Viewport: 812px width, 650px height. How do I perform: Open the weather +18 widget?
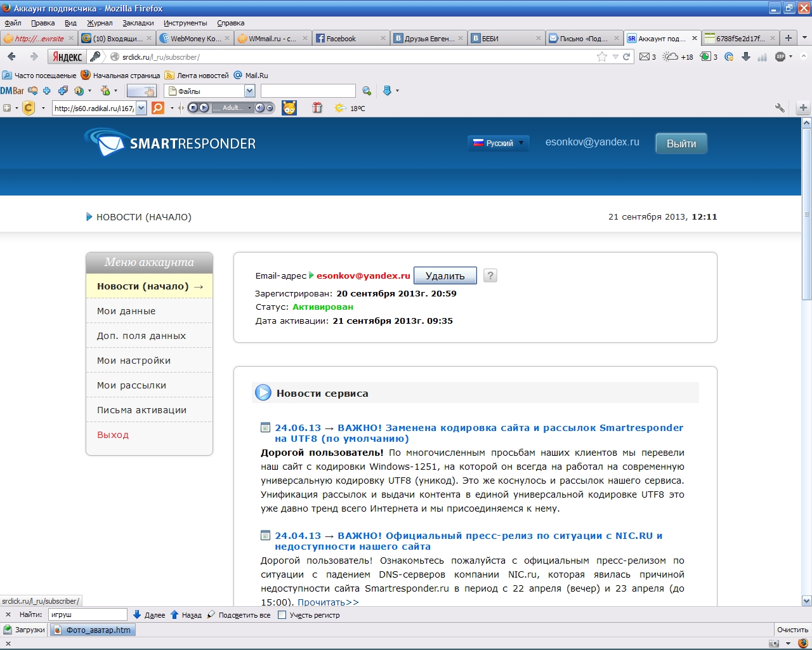[678, 56]
